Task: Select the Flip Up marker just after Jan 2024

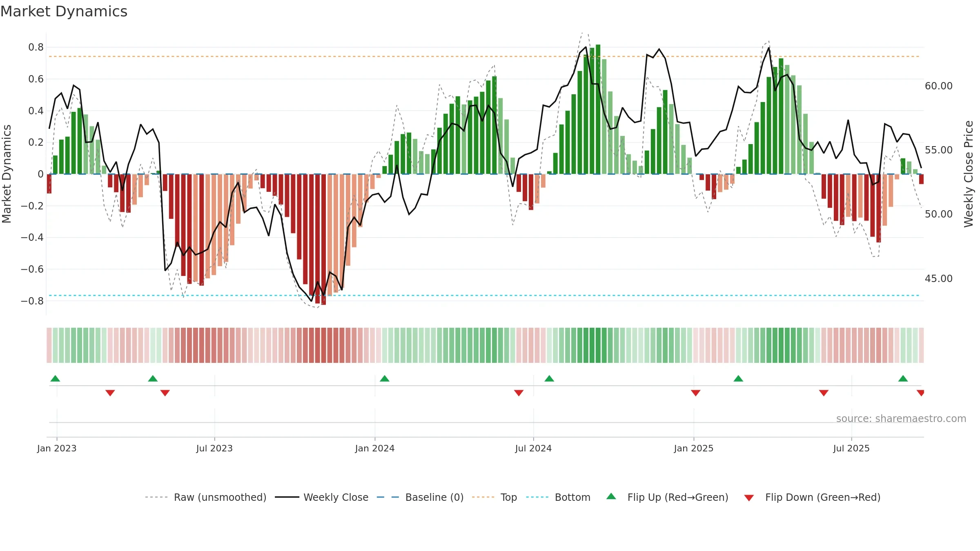Action: tap(385, 378)
